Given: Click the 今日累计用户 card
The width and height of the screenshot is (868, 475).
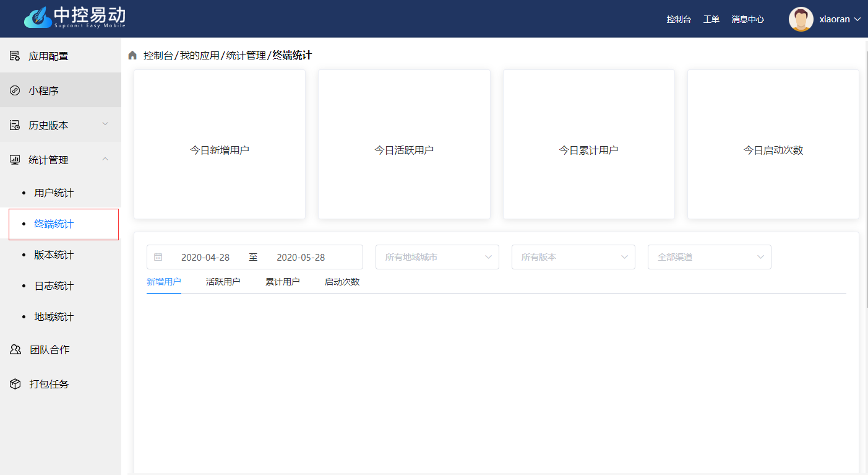Looking at the screenshot, I should (x=589, y=144).
